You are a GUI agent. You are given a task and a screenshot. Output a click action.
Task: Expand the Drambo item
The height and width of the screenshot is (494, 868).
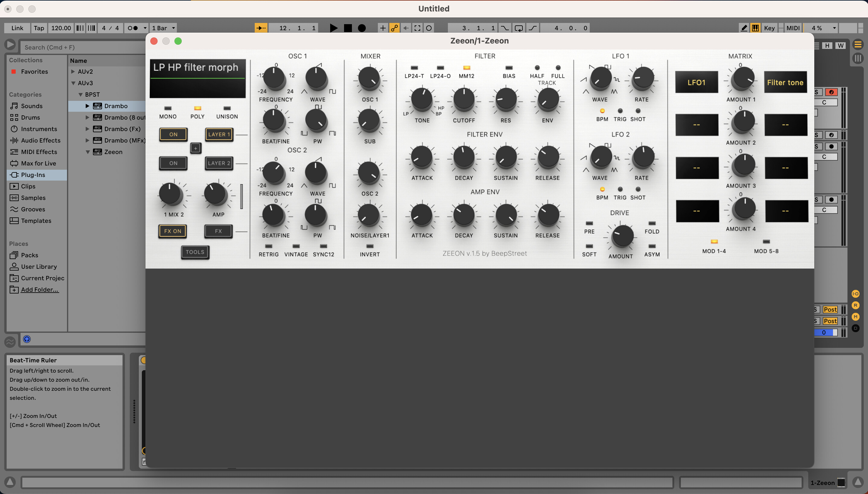coord(87,106)
